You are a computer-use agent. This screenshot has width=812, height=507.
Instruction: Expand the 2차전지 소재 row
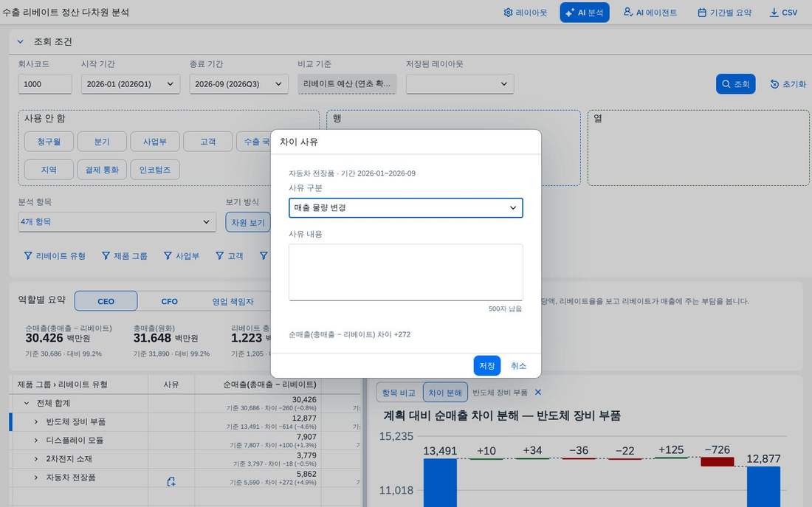[x=35, y=459]
